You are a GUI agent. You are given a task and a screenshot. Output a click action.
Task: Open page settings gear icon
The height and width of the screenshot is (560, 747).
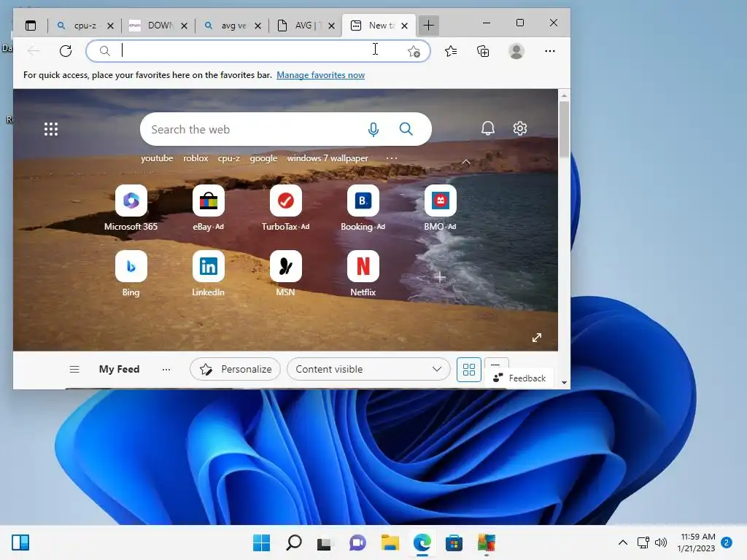pos(519,128)
